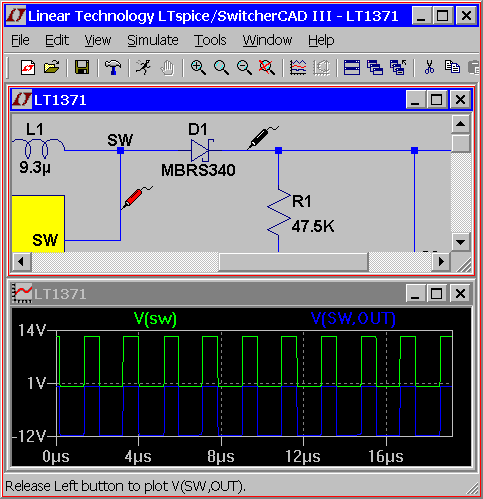Click the 47.5K resistor value
This screenshot has height=499, width=483.
313,227
